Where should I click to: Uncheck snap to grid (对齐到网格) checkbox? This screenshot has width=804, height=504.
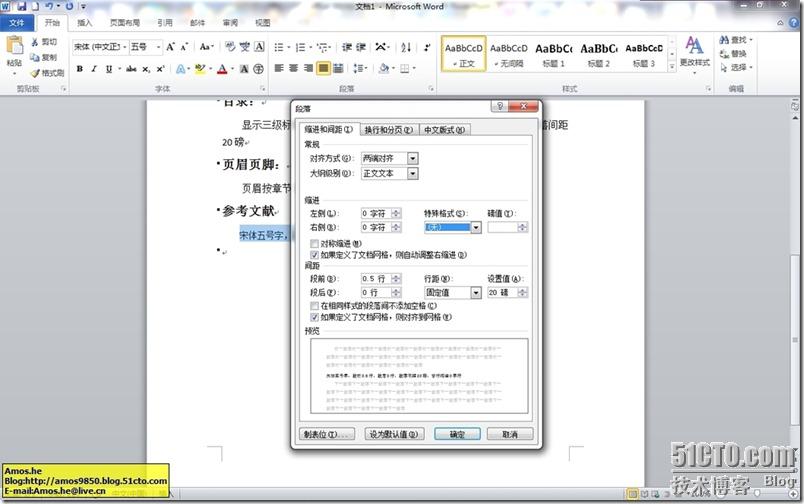(x=314, y=317)
